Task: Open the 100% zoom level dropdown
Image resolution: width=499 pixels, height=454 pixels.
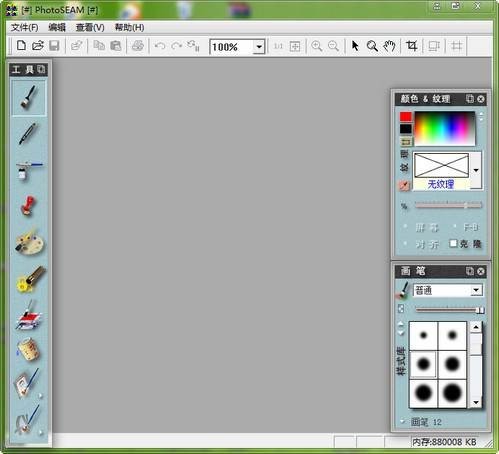Action: (259, 47)
